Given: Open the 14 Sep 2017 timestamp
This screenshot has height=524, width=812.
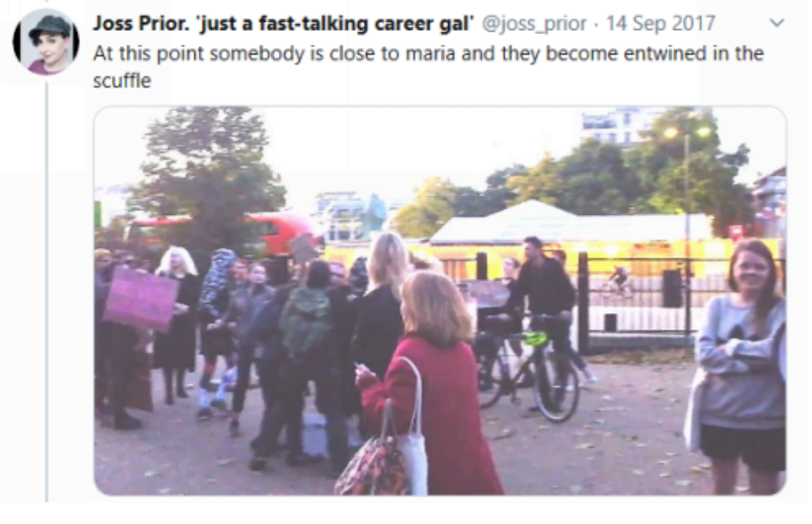Looking at the screenshot, I should pyautogui.click(x=660, y=24).
